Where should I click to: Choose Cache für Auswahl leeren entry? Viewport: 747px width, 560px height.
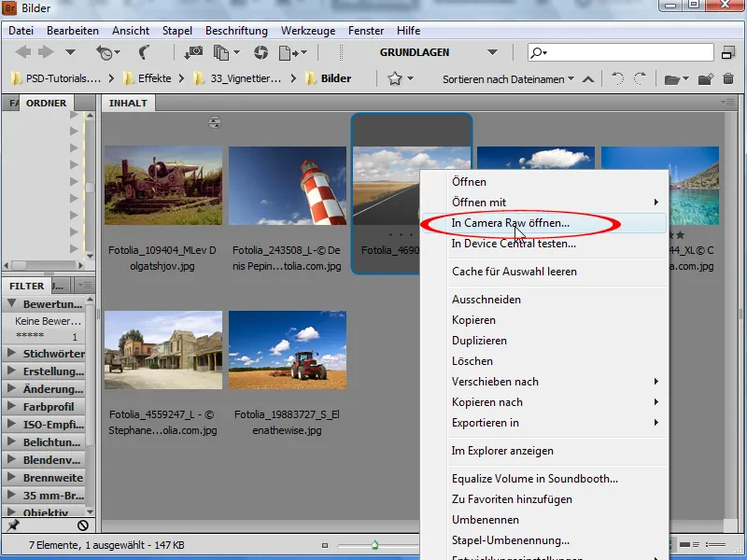544,272
